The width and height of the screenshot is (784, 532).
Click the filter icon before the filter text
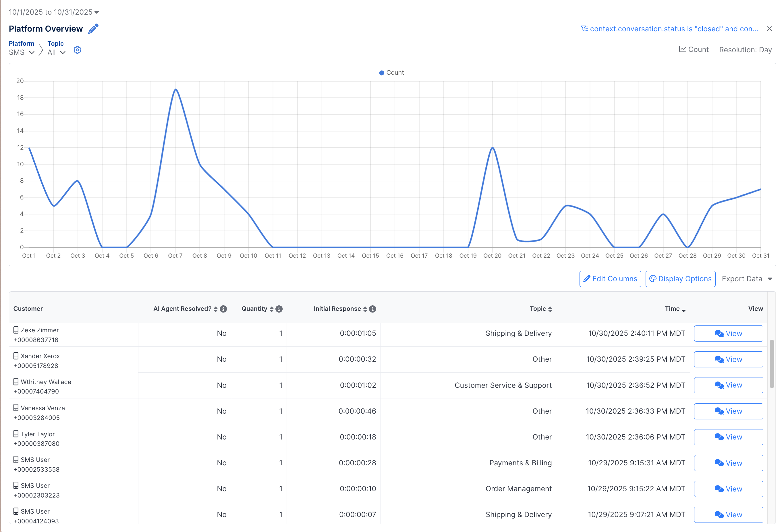click(x=584, y=29)
